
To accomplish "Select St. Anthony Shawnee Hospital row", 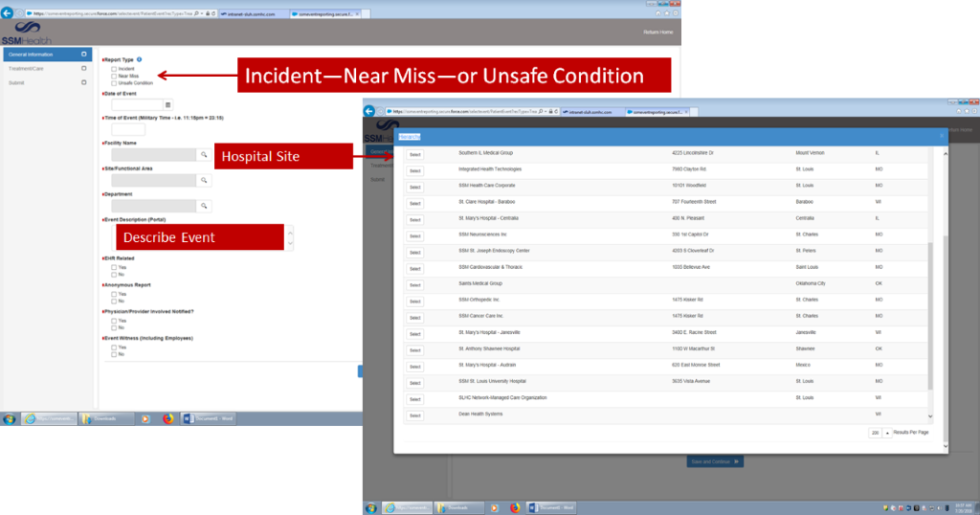I will click(415, 350).
